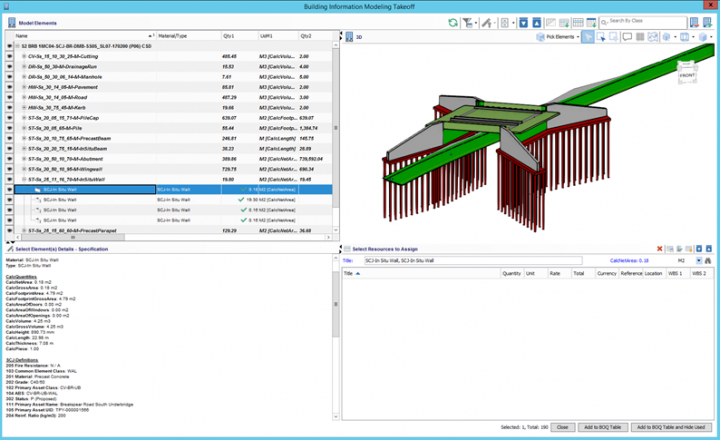
Task: Click the Add to BOQ Table button
Action: click(600, 426)
